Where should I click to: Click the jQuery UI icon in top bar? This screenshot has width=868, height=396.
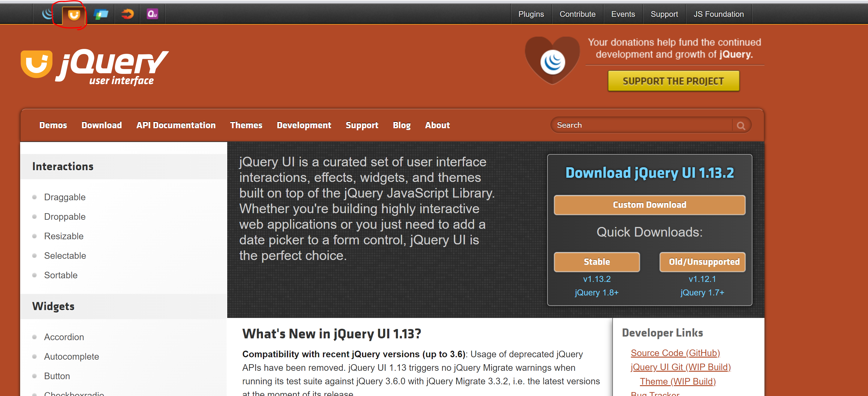[74, 14]
